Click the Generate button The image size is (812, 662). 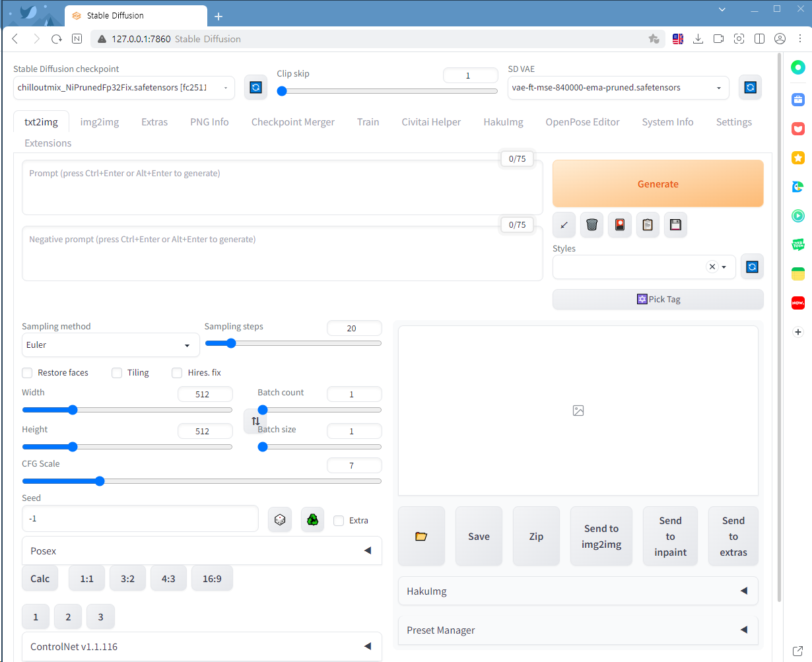pos(658,184)
